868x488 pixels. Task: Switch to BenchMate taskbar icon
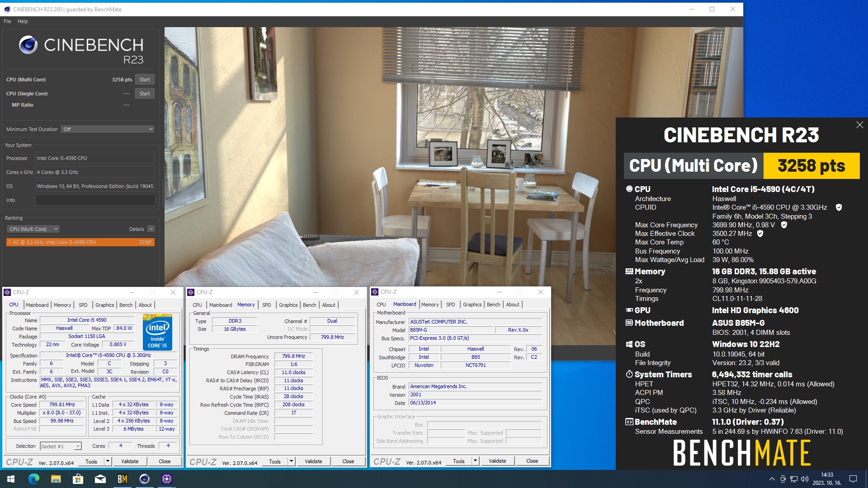(x=122, y=479)
